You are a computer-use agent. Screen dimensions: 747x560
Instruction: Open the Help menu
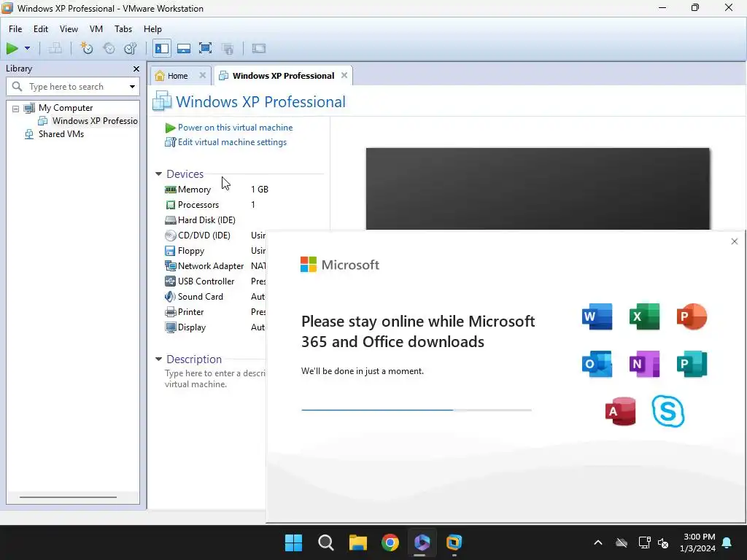[x=152, y=29]
